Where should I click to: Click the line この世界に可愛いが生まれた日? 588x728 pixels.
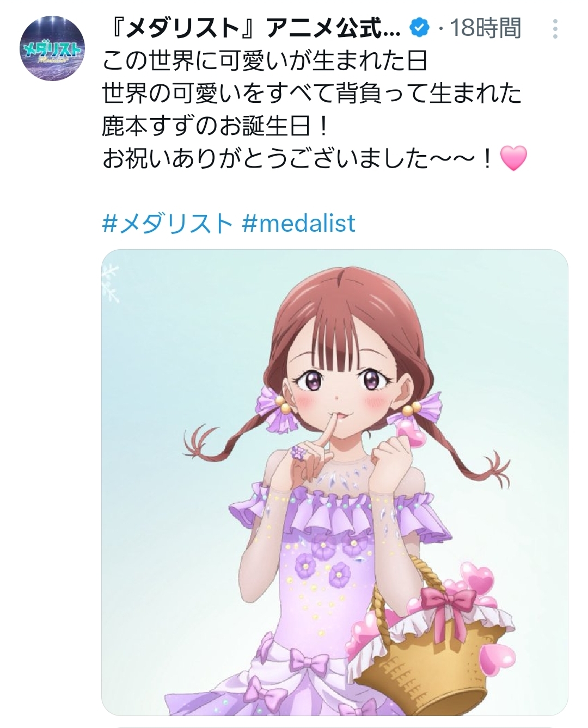[265, 61]
